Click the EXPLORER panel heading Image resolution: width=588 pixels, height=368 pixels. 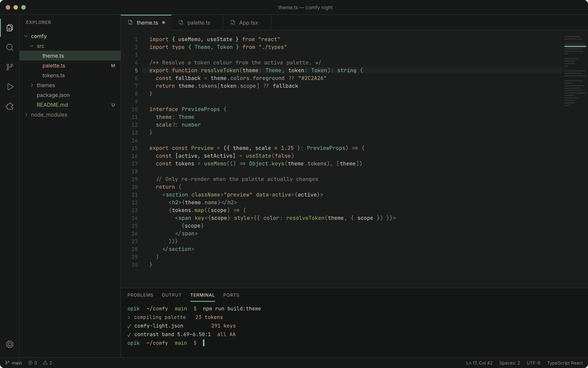coord(39,22)
